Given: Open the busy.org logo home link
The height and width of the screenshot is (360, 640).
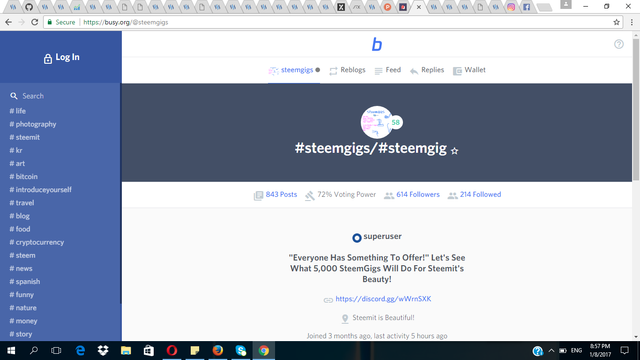Looking at the screenshot, I should (x=377, y=44).
